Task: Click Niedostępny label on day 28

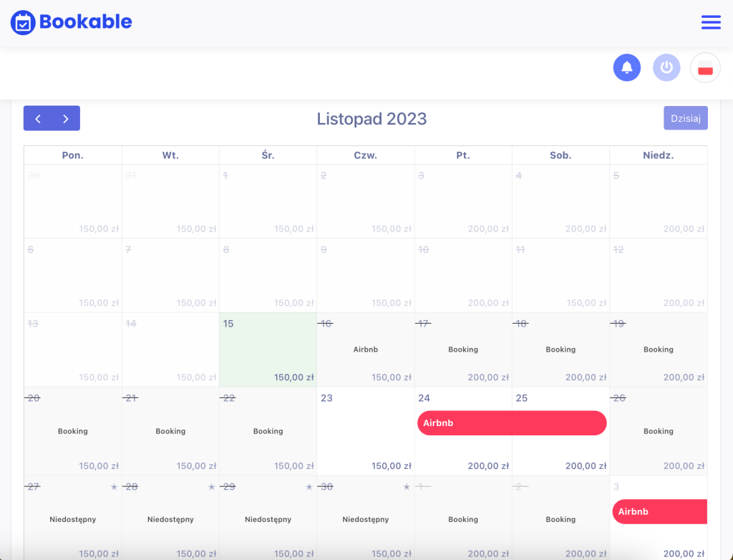Action: (x=170, y=519)
